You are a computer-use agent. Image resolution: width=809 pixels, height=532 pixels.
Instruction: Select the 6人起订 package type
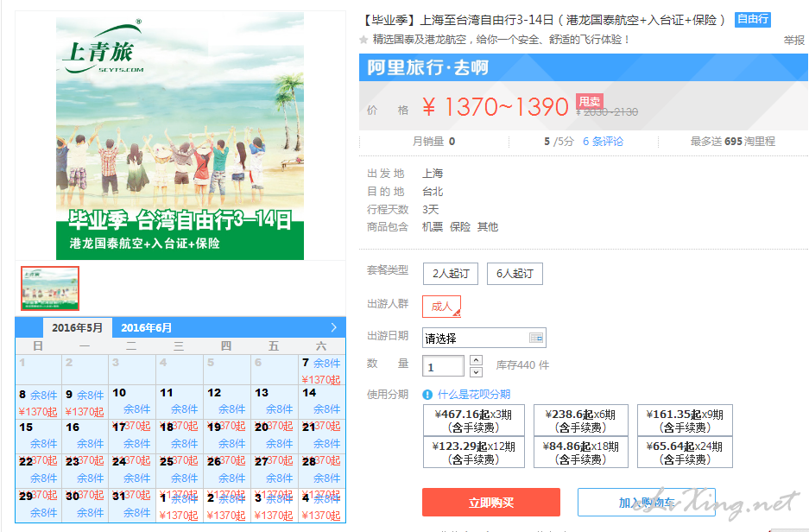pyautogui.click(x=515, y=274)
